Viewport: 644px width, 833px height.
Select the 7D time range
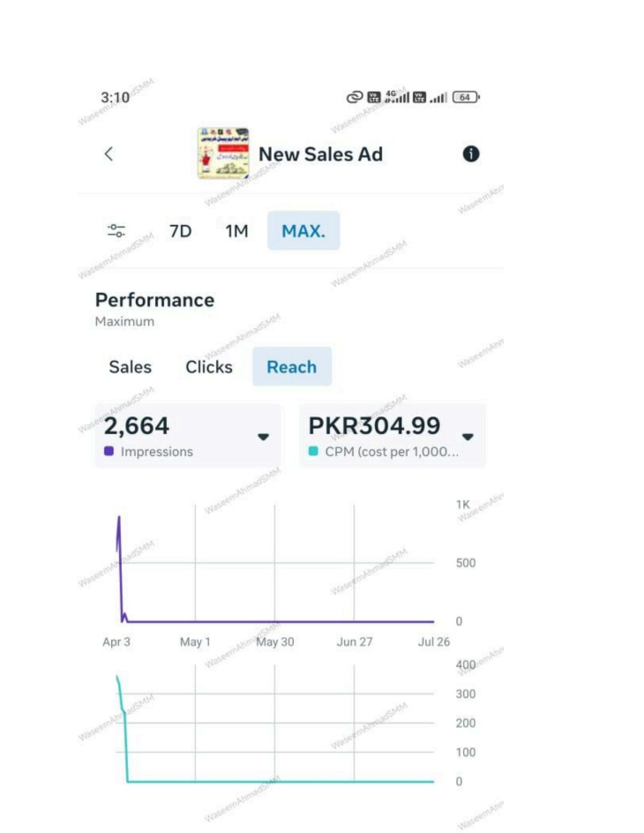(181, 231)
